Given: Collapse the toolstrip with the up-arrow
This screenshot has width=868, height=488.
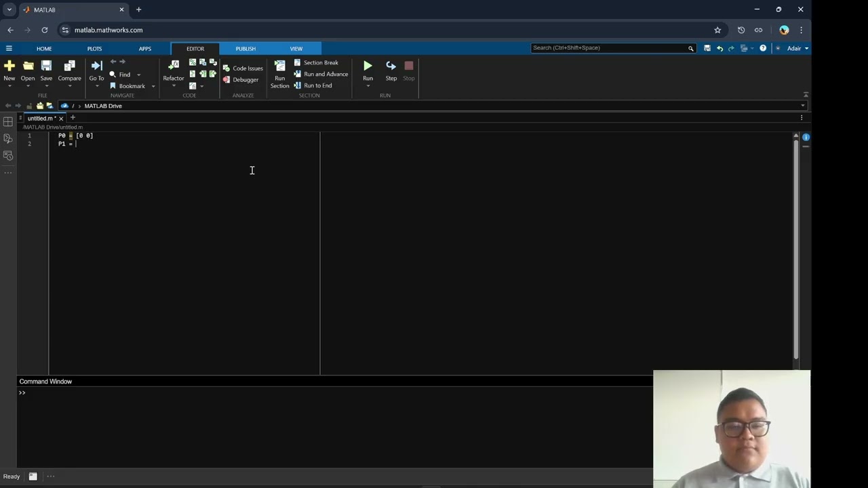Looking at the screenshot, I should click(x=806, y=95).
